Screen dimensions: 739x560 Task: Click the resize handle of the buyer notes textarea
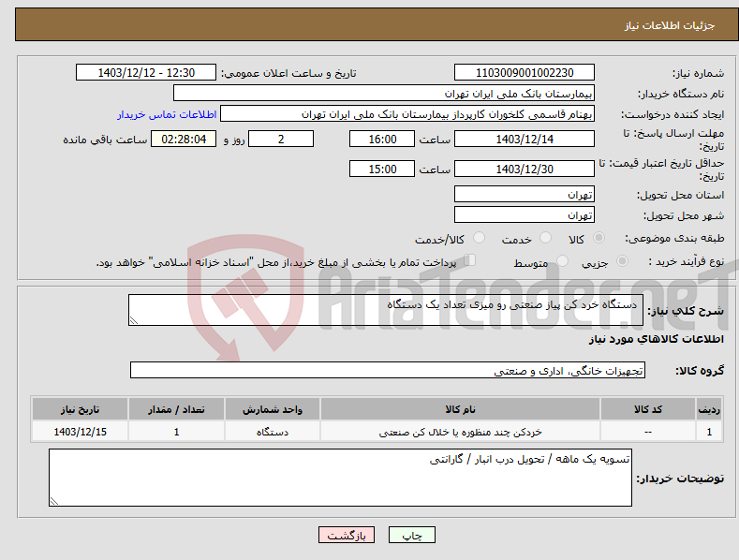point(54,501)
